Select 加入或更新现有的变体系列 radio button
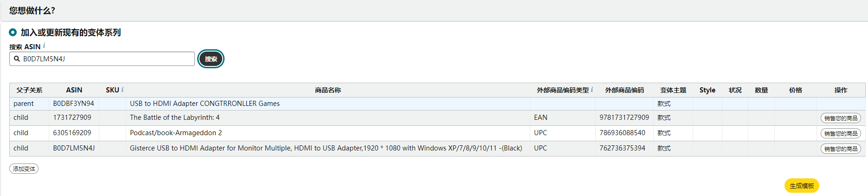The width and height of the screenshot is (868, 196). click(x=13, y=33)
